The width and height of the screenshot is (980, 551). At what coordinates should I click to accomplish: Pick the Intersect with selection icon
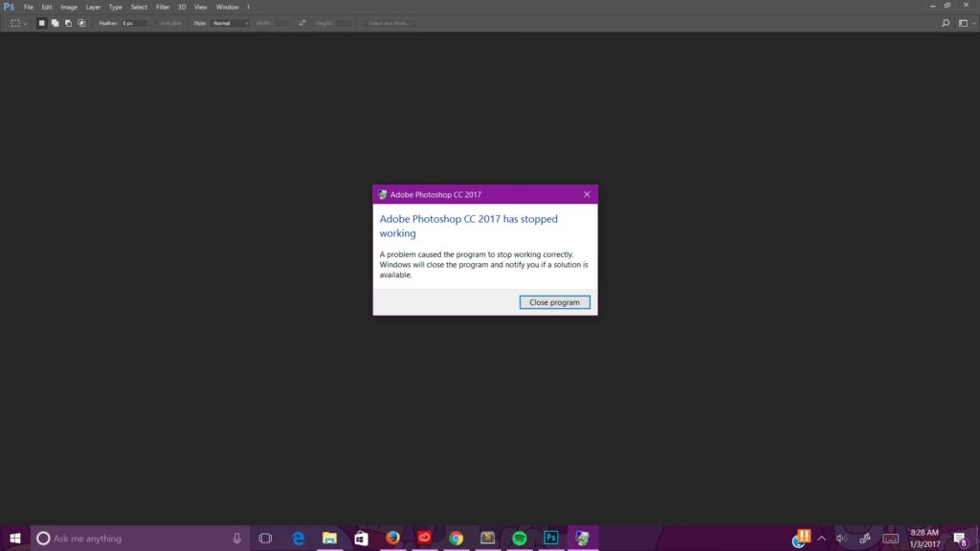(x=81, y=23)
